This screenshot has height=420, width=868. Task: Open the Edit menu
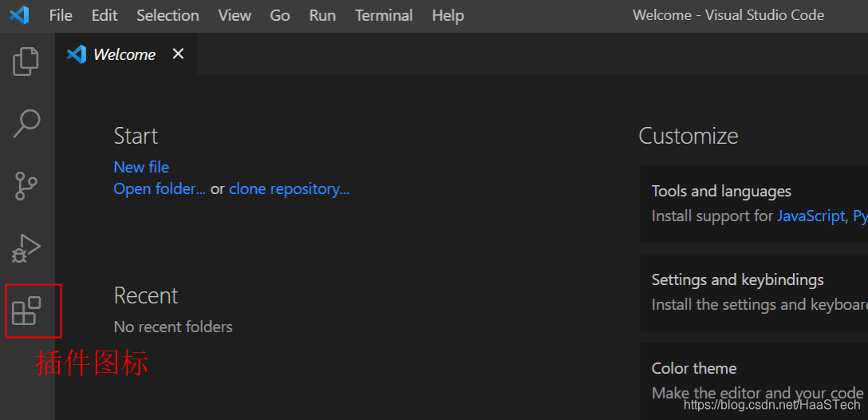105,15
